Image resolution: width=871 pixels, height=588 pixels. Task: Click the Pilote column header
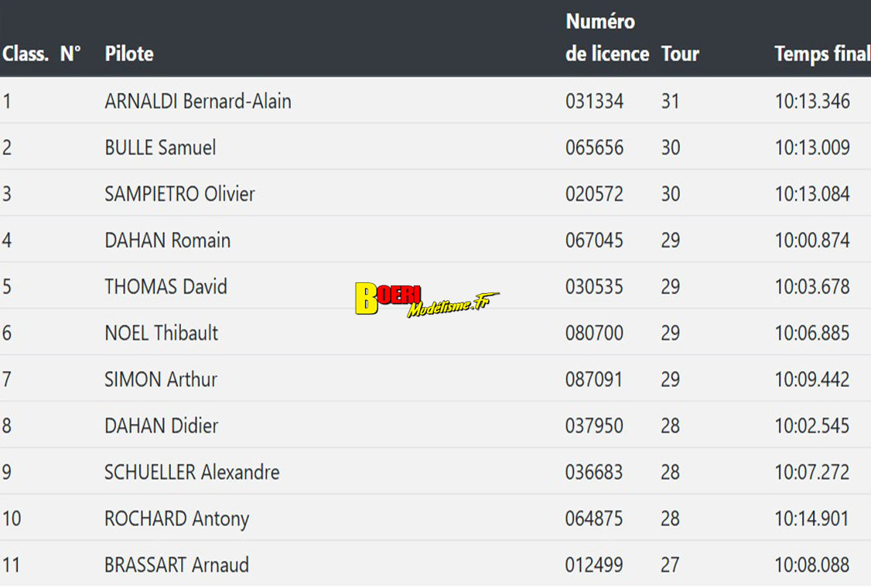pos(129,54)
